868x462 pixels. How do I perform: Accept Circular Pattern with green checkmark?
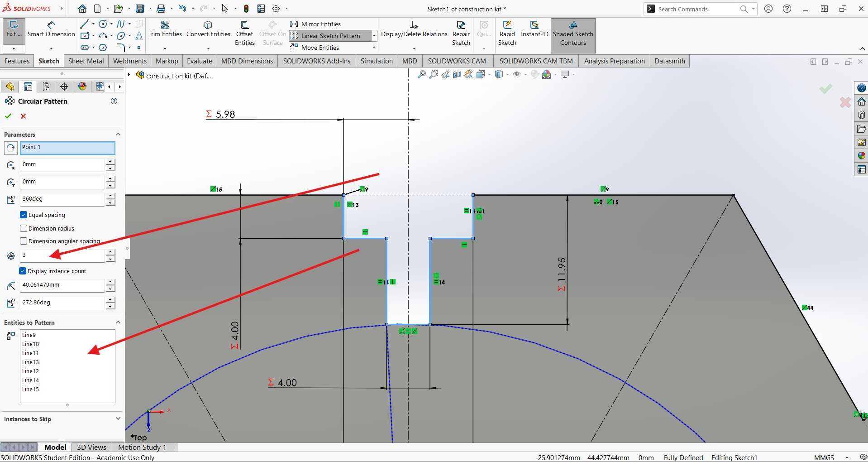[8, 116]
